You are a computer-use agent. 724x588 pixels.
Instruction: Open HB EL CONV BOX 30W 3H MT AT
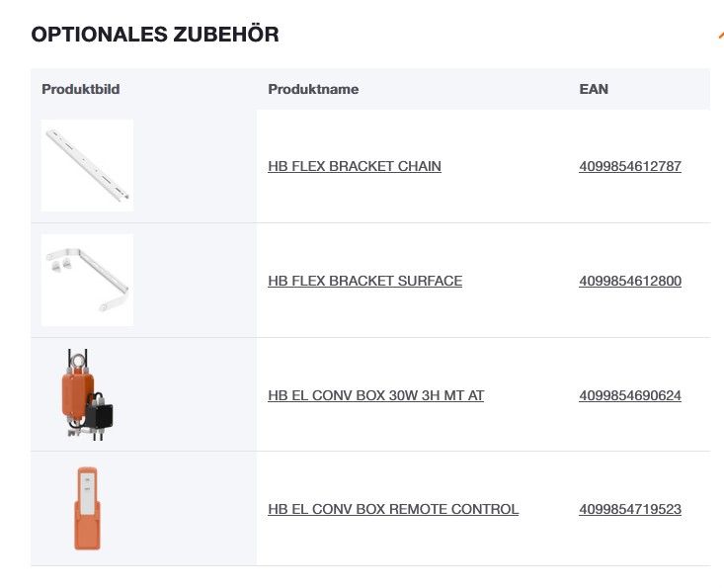pos(375,396)
